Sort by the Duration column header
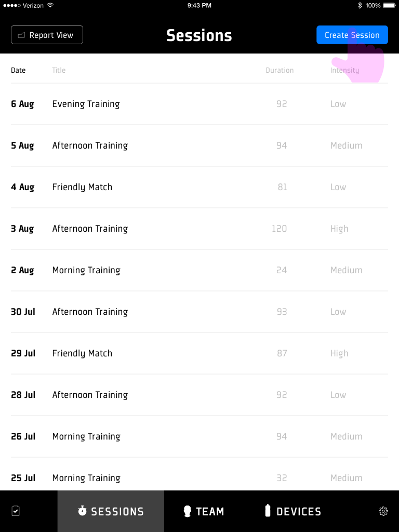 pyautogui.click(x=280, y=70)
